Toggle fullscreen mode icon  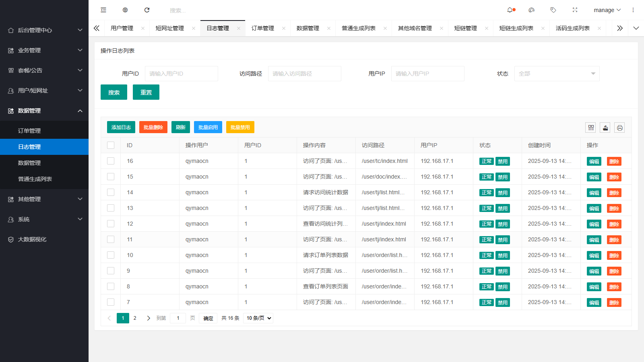click(575, 10)
